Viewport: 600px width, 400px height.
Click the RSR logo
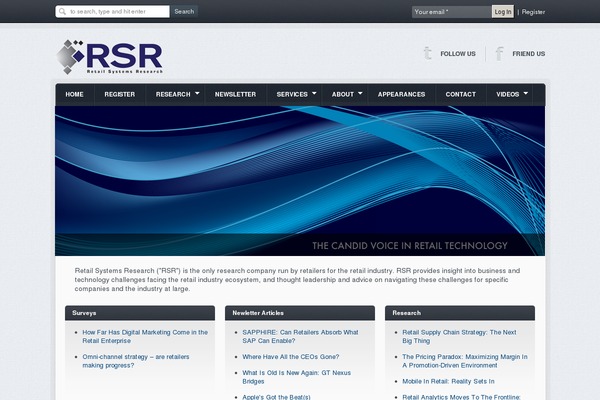pyautogui.click(x=109, y=57)
